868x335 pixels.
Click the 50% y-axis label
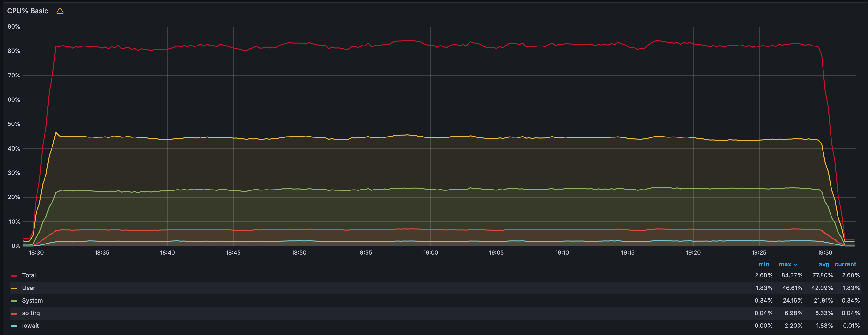(x=14, y=124)
